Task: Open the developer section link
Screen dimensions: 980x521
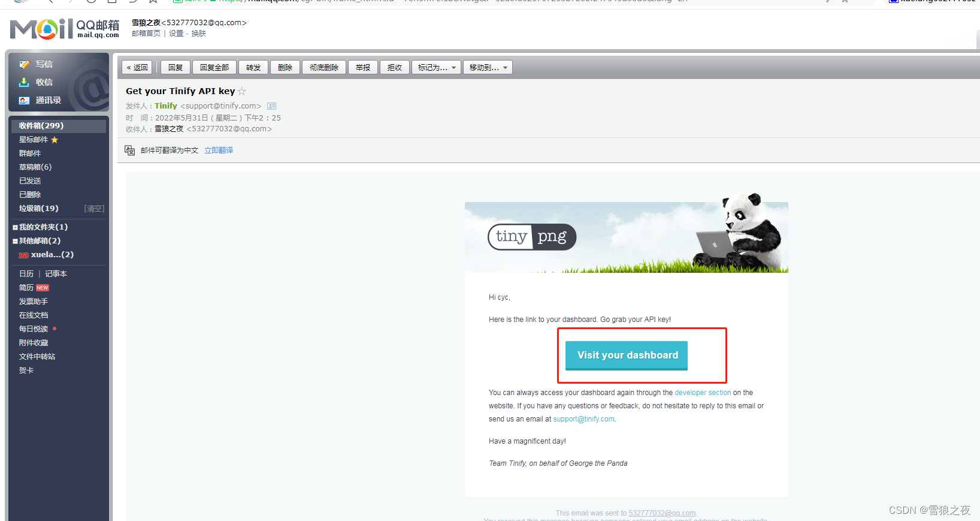Action: [x=703, y=393]
